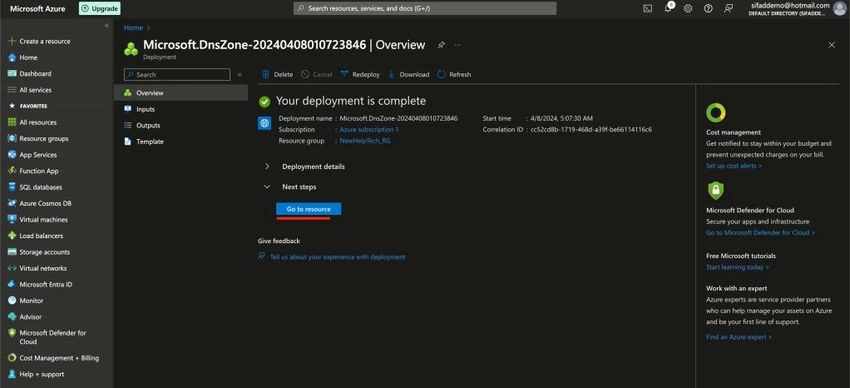Click Download in the command bar
850x388 pixels.
(x=408, y=75)
